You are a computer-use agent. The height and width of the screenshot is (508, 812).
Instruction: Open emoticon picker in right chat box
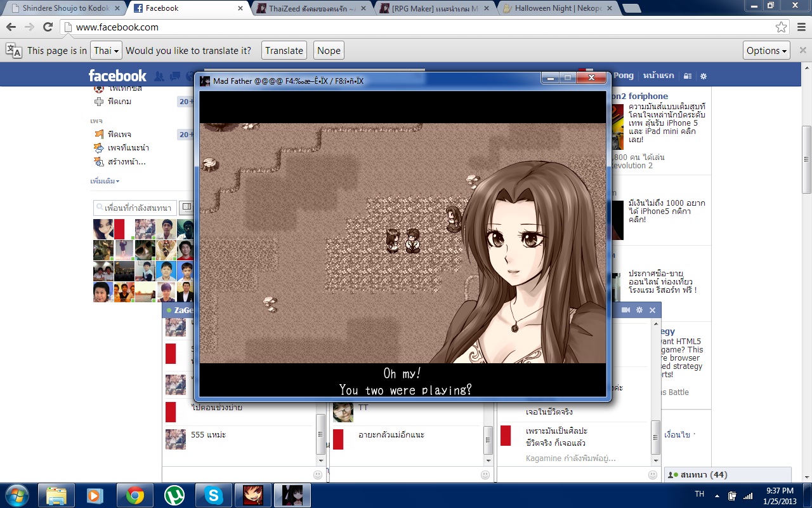[x=653, y=474]
